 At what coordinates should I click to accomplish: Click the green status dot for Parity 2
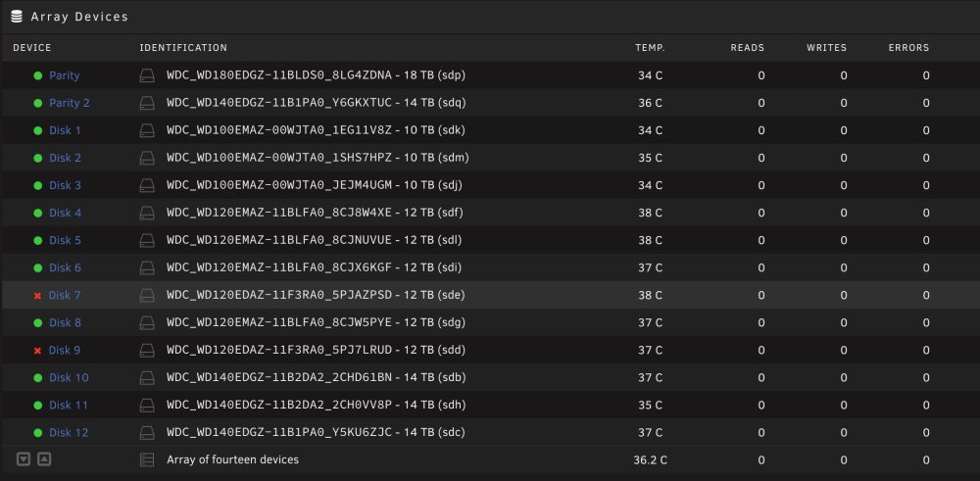[38, 103]
